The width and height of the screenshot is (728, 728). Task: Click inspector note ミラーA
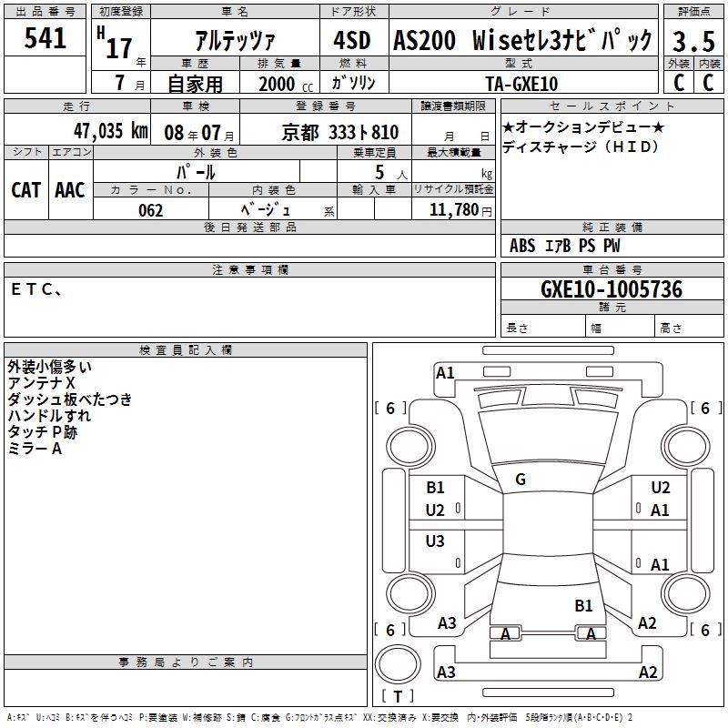[x=35, y=449]
